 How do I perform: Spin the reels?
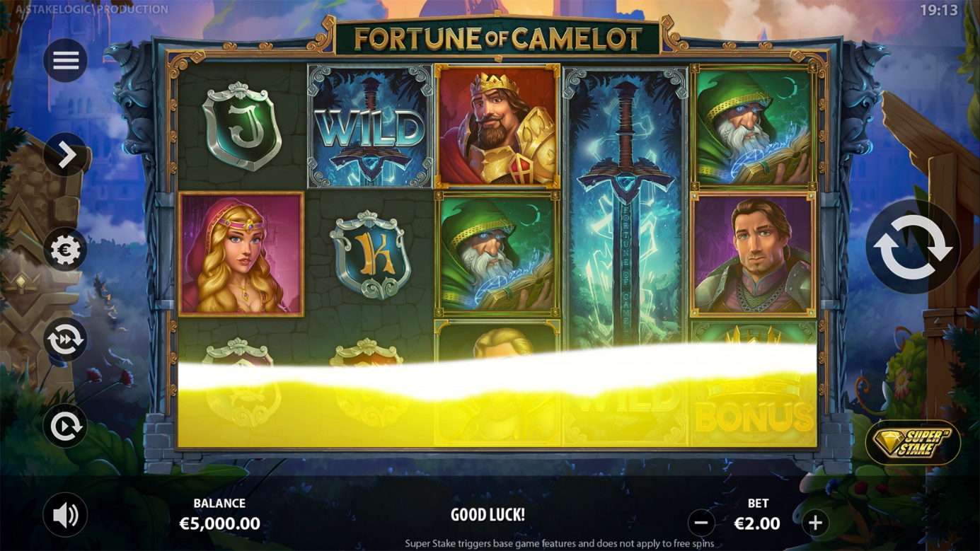[913, 247]
